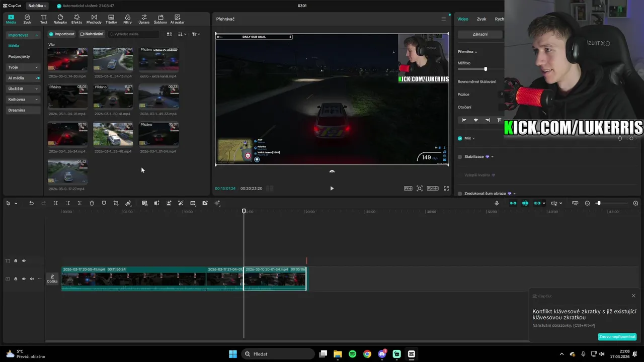Viewport: 644px width, 362px height.
Task: Click the Poměr ratio button
Action: pyautogui.click(x=432, y=189)
